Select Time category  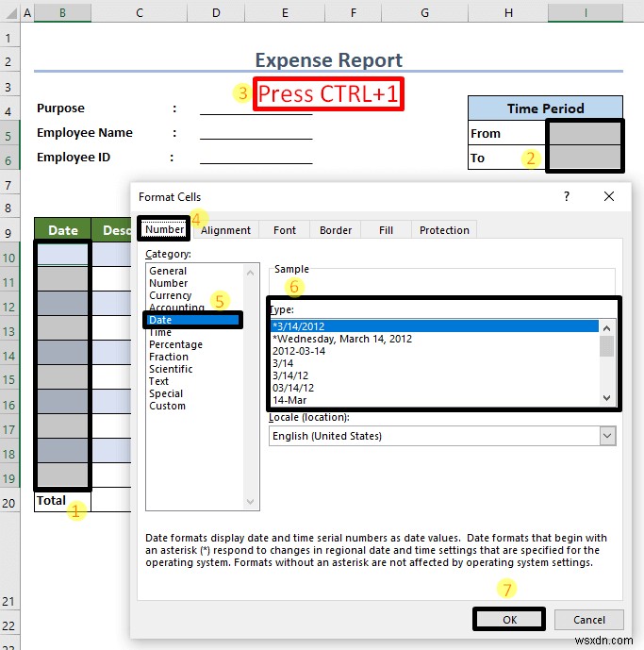point(160,332)
